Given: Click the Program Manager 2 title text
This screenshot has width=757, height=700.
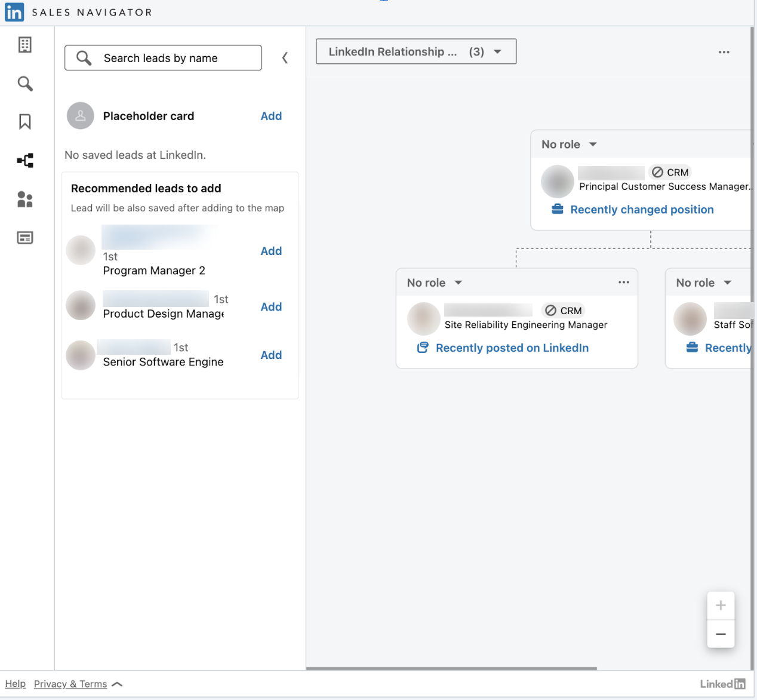Looking at the screenshot, I should click(x=154, y=271).
